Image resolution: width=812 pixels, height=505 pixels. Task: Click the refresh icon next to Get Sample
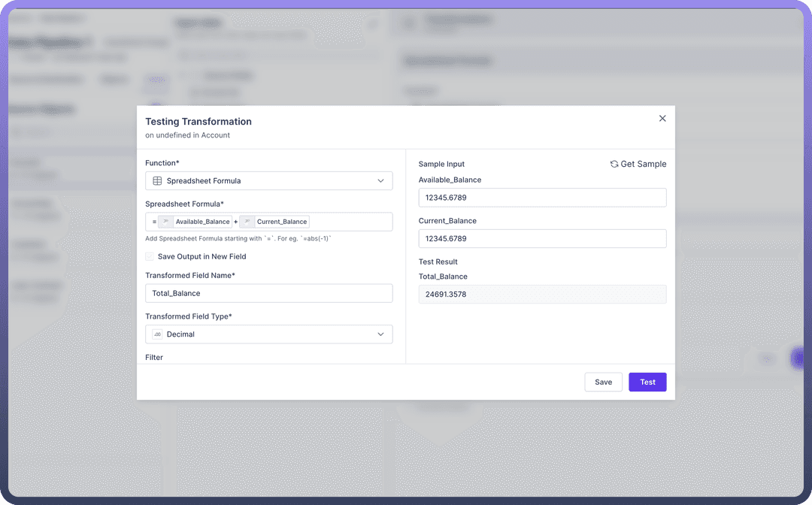614,164
